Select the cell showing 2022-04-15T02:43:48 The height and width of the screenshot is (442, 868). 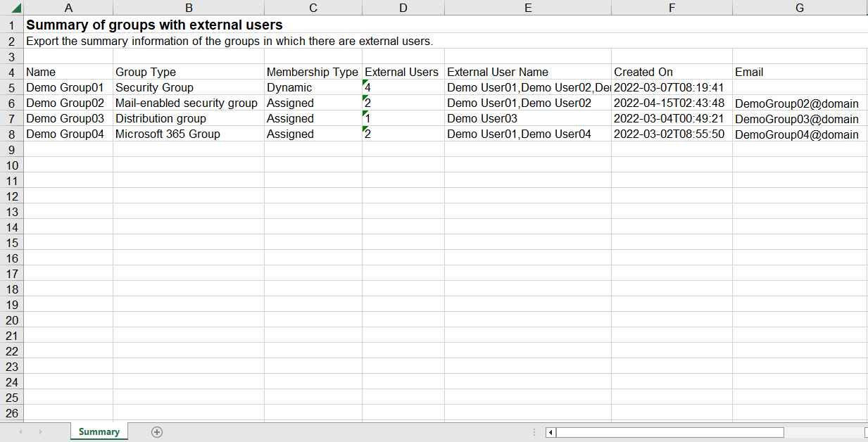click(x=671, y=102)
